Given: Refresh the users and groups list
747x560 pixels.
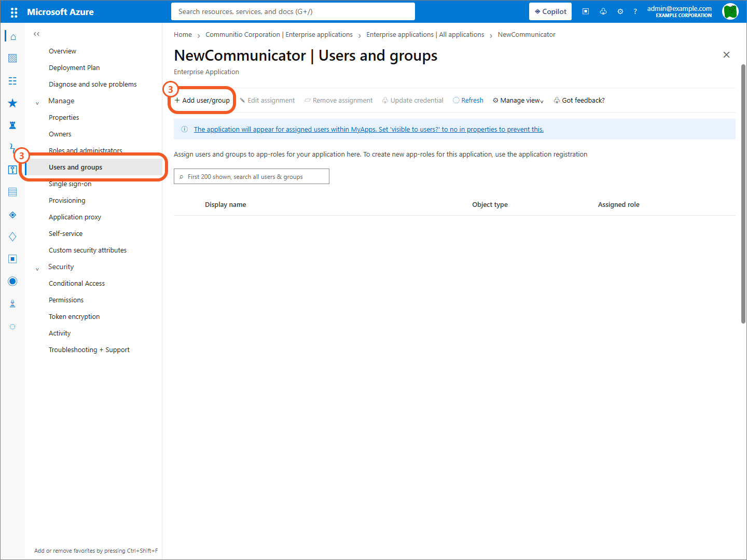Looking at the screenshot, I should [468, 101].
